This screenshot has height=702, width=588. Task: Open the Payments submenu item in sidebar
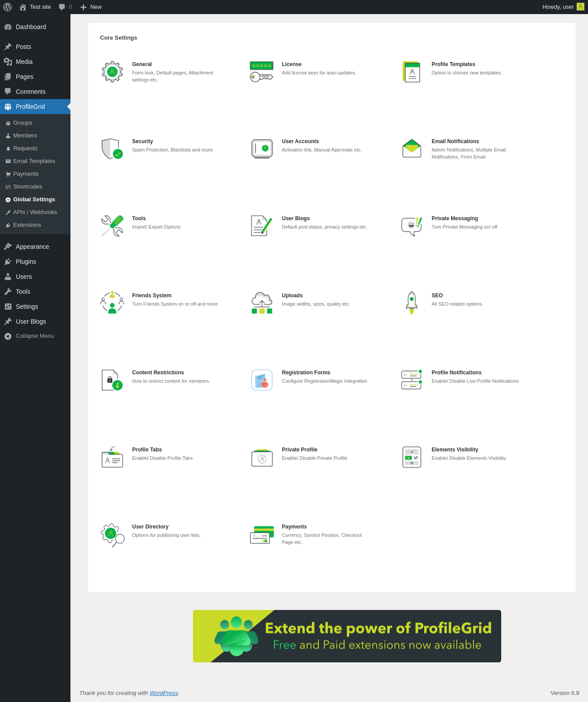click(x=35, y=174)
